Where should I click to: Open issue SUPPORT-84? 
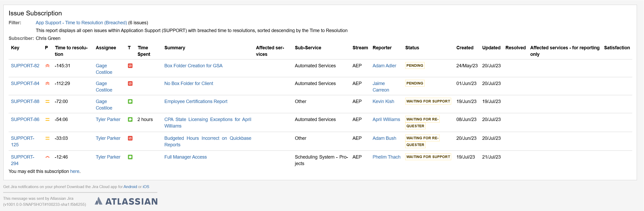25,83
